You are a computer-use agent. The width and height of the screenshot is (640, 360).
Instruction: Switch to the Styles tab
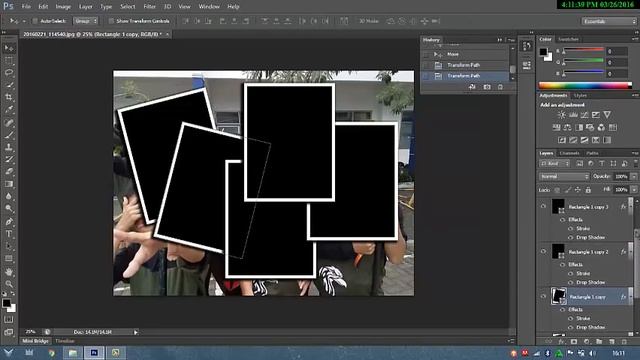[x=580, y=96]
